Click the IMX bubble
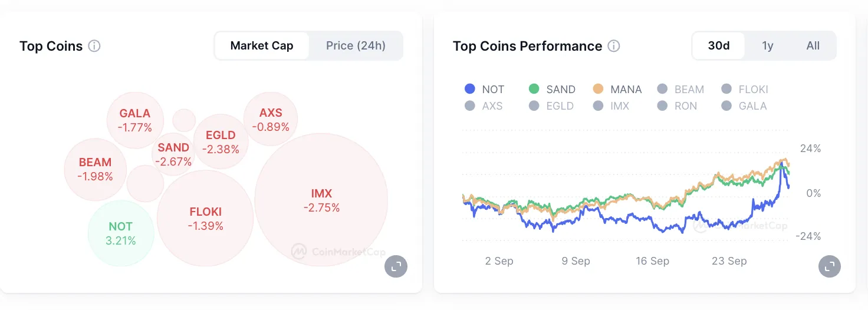The width and height of the screenshot is (868, 310). click(x=321, y=200)
